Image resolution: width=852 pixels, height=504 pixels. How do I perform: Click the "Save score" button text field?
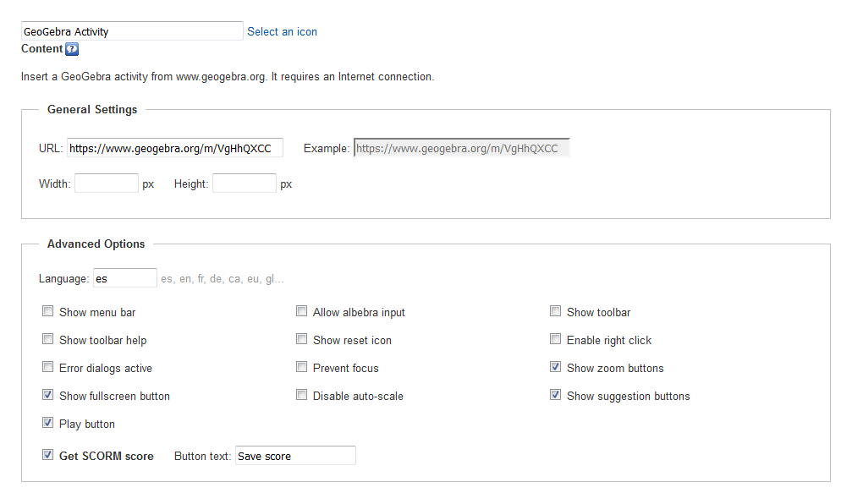[295, 455]
